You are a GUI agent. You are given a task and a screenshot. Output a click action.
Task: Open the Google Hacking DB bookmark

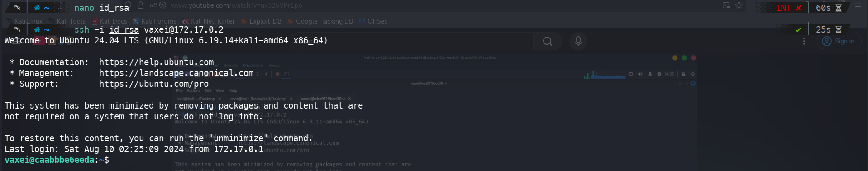[x=320, y=21]
